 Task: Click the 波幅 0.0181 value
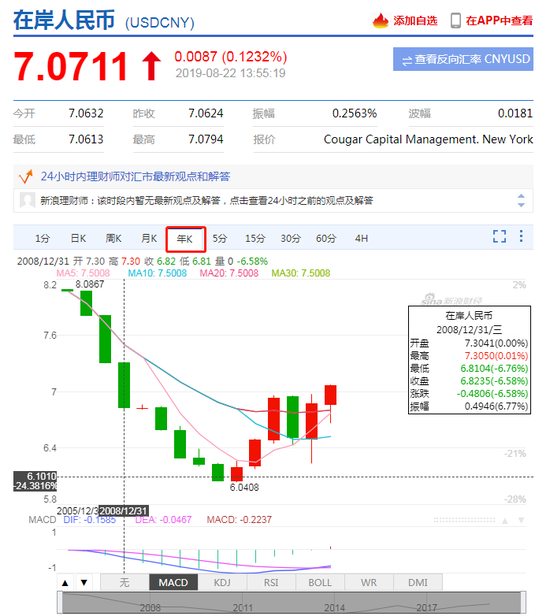[515, 114]
